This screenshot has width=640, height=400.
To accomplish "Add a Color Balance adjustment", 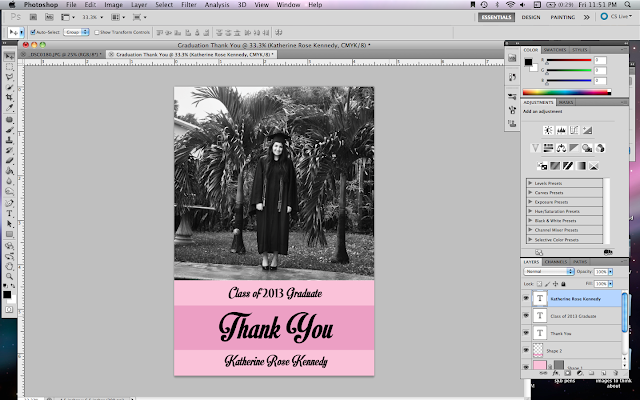I will [561, 148].
